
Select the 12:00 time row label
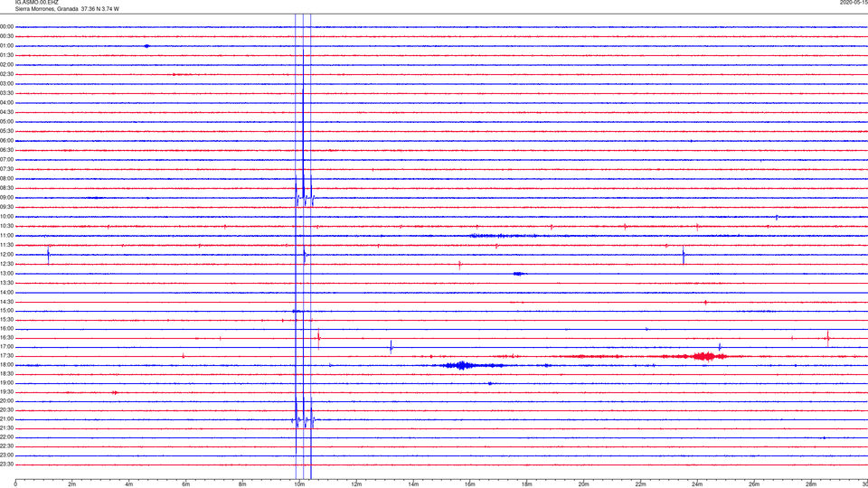pyautogui.click(x=6, y=255)
